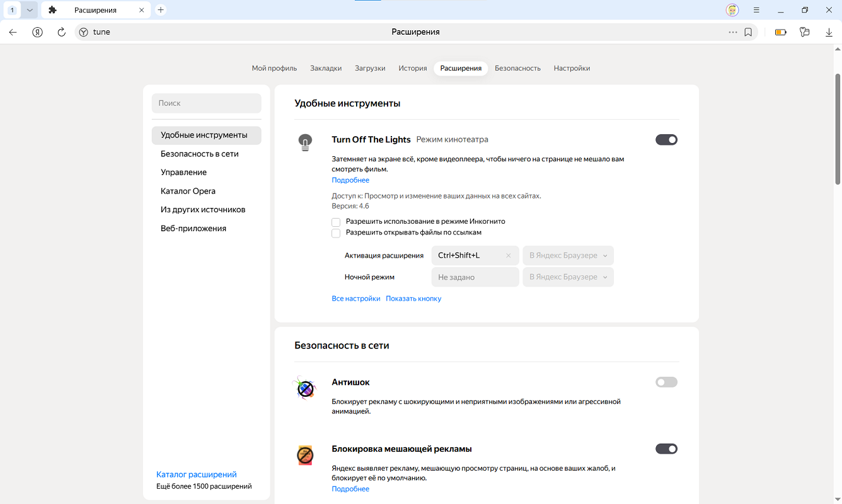Open the scope dropdown for Ночной режим

(568, 277)
